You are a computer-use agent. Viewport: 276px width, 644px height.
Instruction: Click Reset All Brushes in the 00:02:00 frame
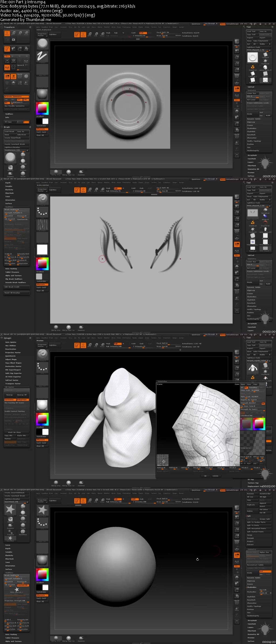pos(16,293)
